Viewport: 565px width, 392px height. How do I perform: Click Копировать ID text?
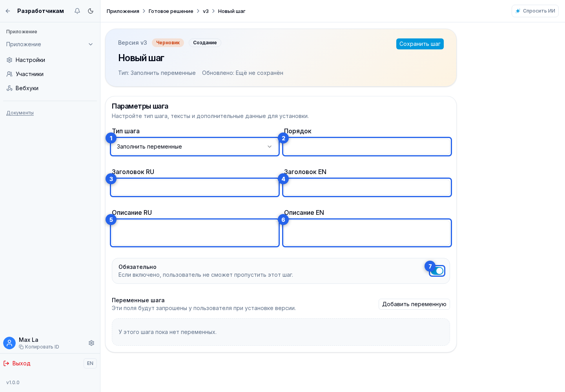tap(42, 347)
